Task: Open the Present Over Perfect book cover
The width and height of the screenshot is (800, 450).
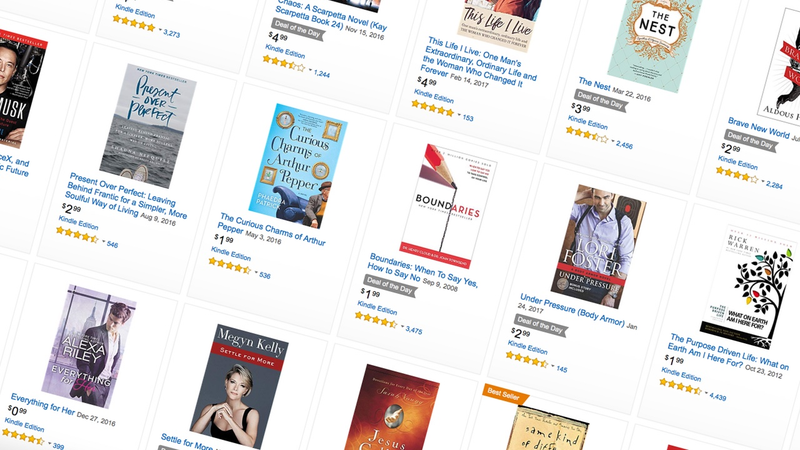Action: [x=148, y=126]
